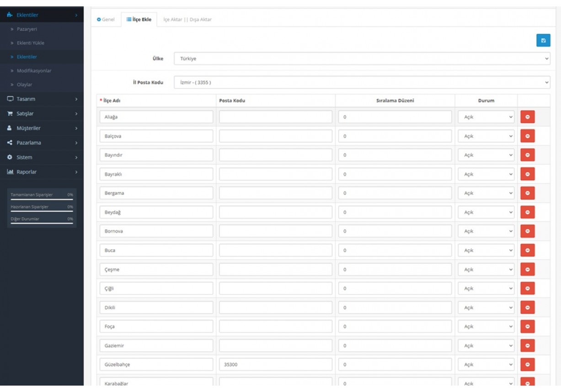Screen dimensions: 561x392
Task: Open the Durum dropdown for Aliağa row
Action: [x=486, y=116]
